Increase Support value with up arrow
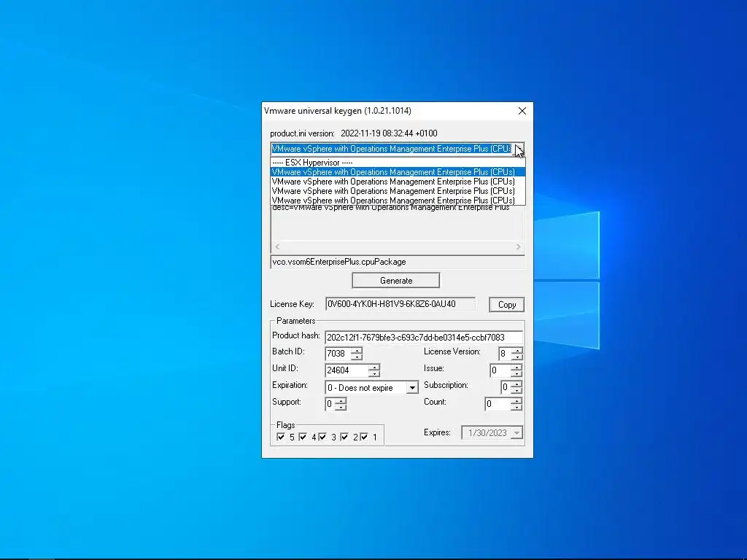 [340, 401]
